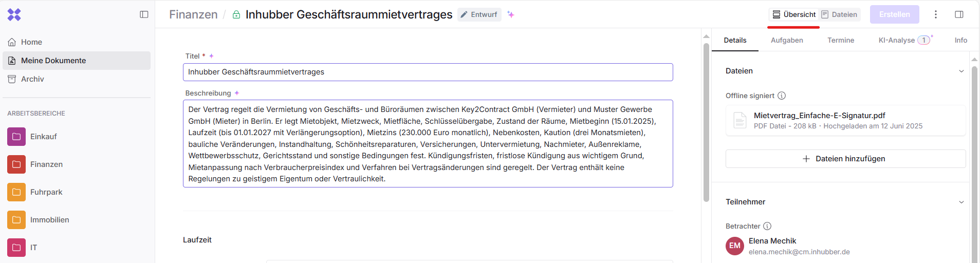The height and width of the screenshot is (263, 980).
Task: Click the info icon beside Offline signiert
Action: click(x=782, y=96)
